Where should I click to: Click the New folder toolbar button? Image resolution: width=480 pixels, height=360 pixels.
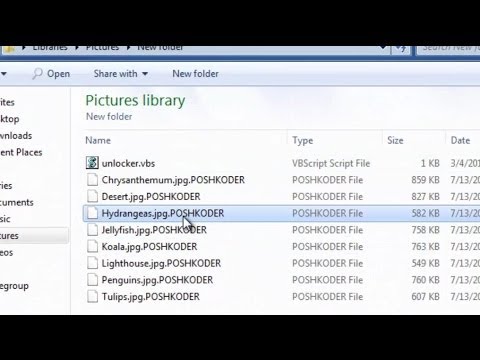click(x=195, y=74)
